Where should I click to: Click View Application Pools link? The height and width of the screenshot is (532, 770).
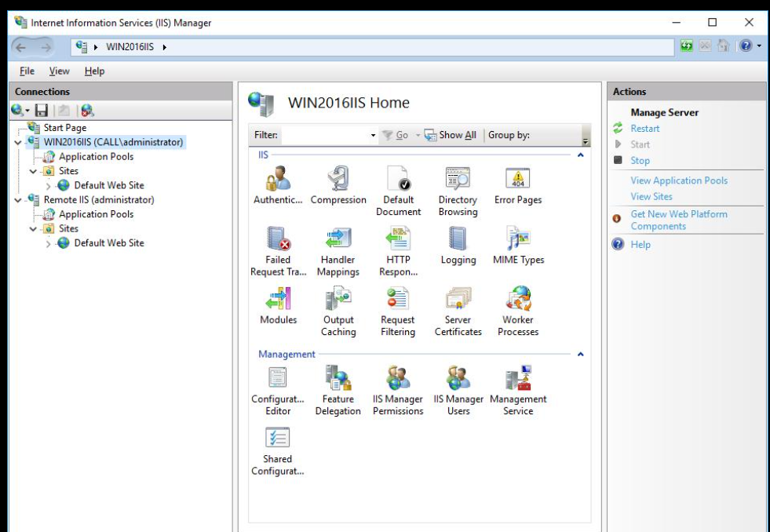679,180
